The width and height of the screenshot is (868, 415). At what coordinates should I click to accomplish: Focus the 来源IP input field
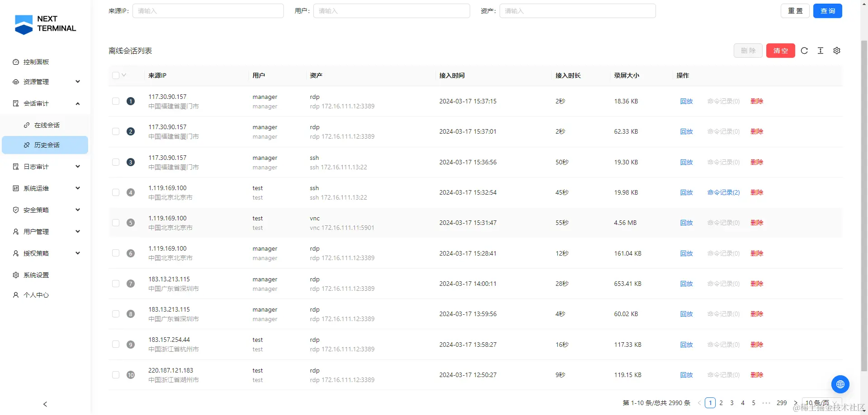208,11
